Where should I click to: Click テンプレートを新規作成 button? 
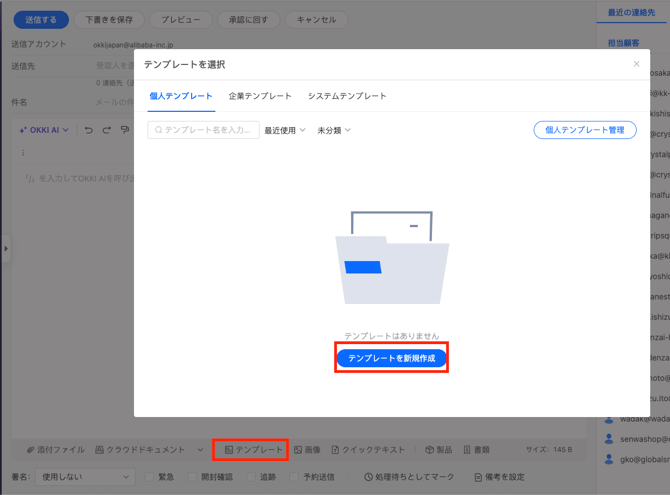(391, 358)
